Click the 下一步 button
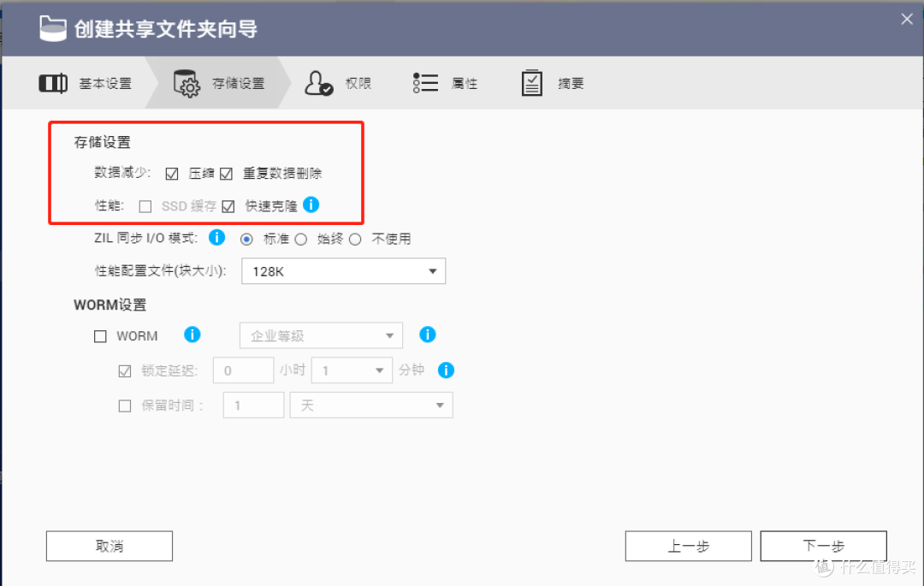 (x=823, y=546)
